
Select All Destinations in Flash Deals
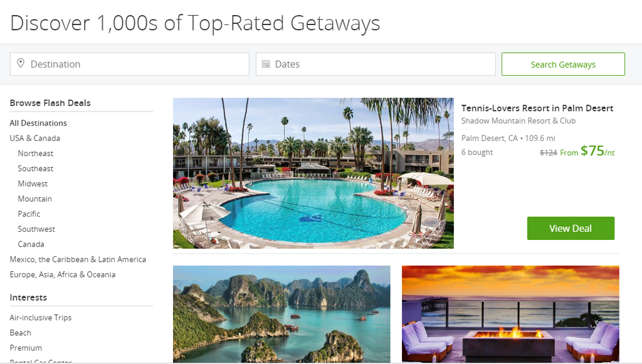coord(38,123)
